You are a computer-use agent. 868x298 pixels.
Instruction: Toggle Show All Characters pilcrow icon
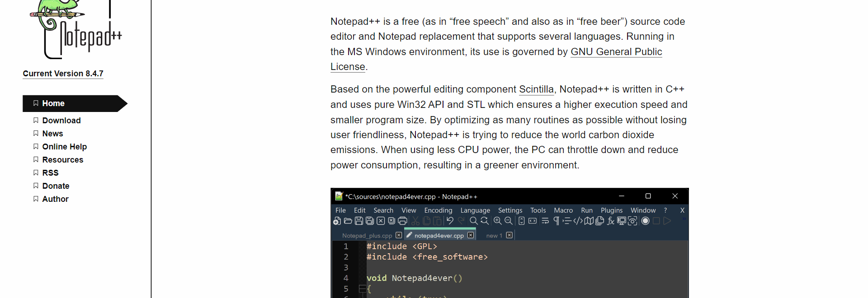point(557,221)
